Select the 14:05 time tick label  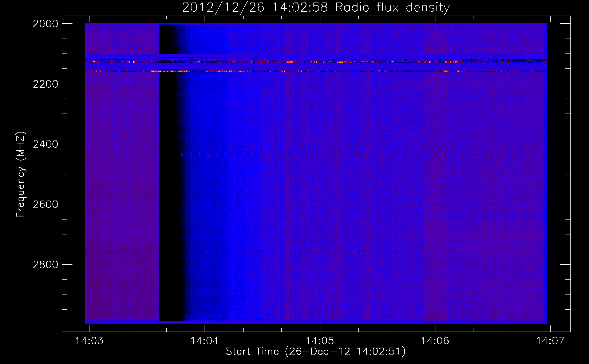320,341
